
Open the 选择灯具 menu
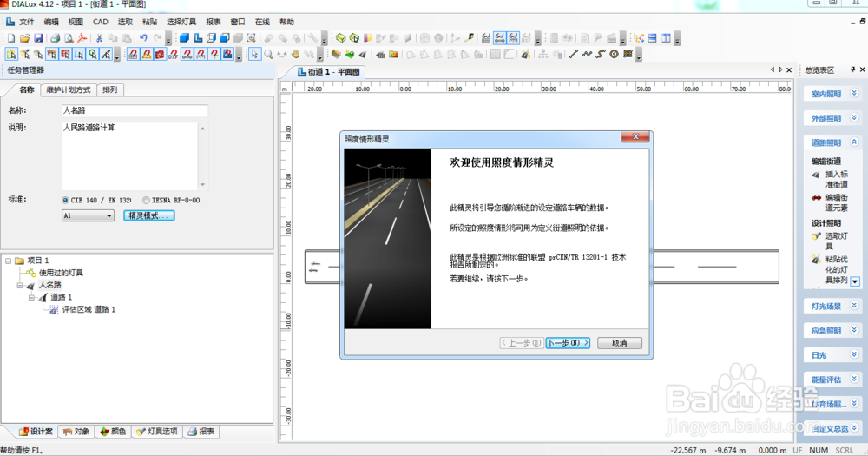[x=181, y=22]
